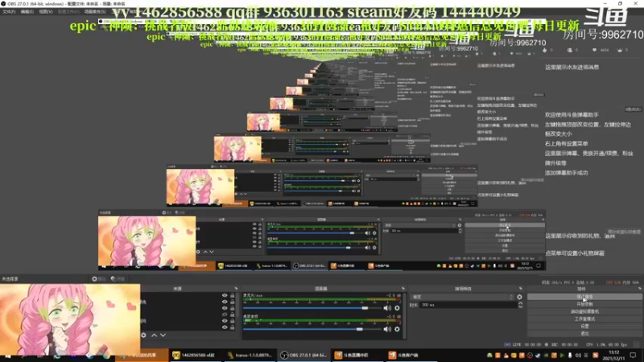
Task: Click the 停止推流 stop streaming button
Action: point(584,296)
